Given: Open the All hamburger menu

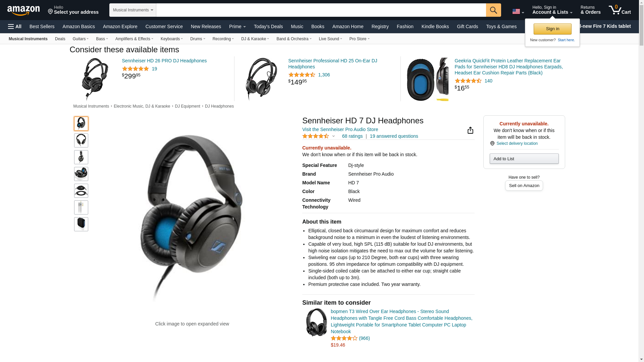Looking at the screenshot, I should pyautogui.click(x=15, y=26).
